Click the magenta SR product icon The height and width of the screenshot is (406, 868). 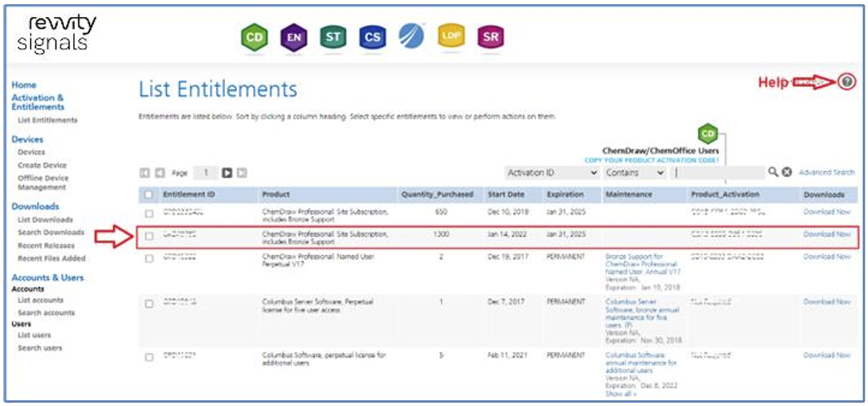pyautogui.click(x=490, y=38)
